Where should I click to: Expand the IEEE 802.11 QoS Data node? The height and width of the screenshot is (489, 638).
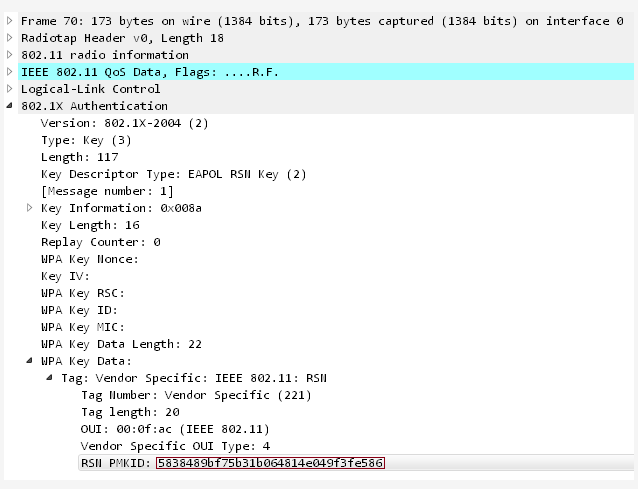pos(10,72)
